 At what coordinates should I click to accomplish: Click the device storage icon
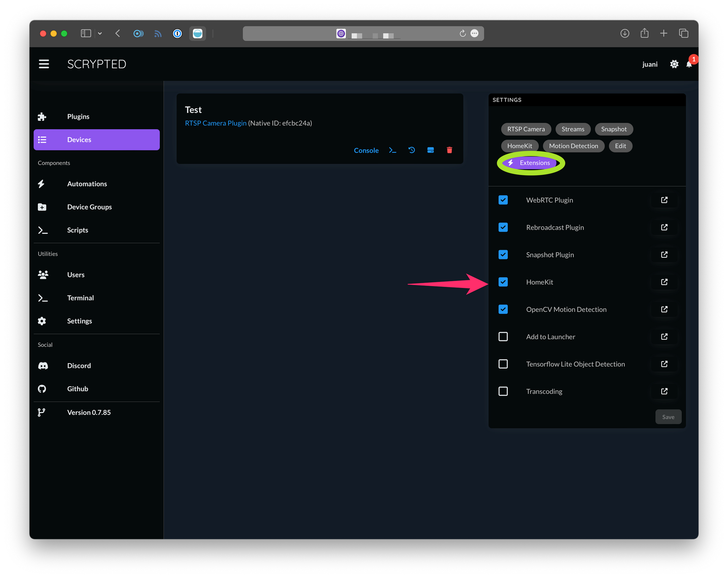(430, 150)
